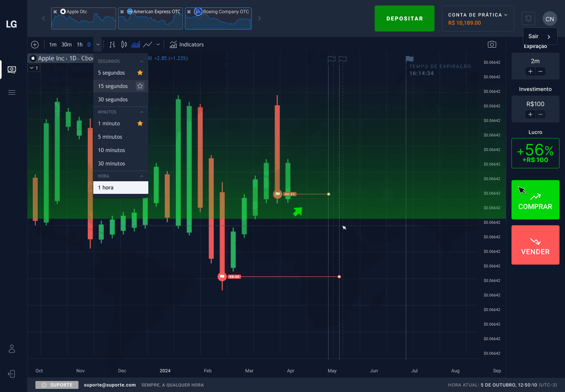Select the 1m timeframe
Screen dimensions: 565x392
(x=53, y=44)
